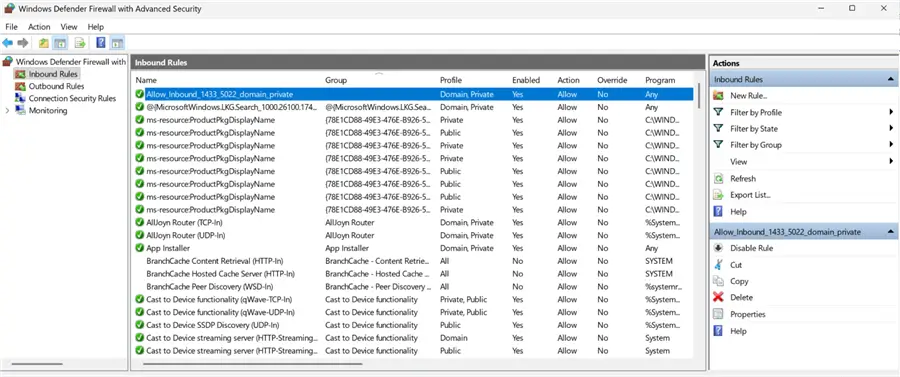Click the New Rule icon in Actions
The image size is (900, 377).
(x=718, y=96)
